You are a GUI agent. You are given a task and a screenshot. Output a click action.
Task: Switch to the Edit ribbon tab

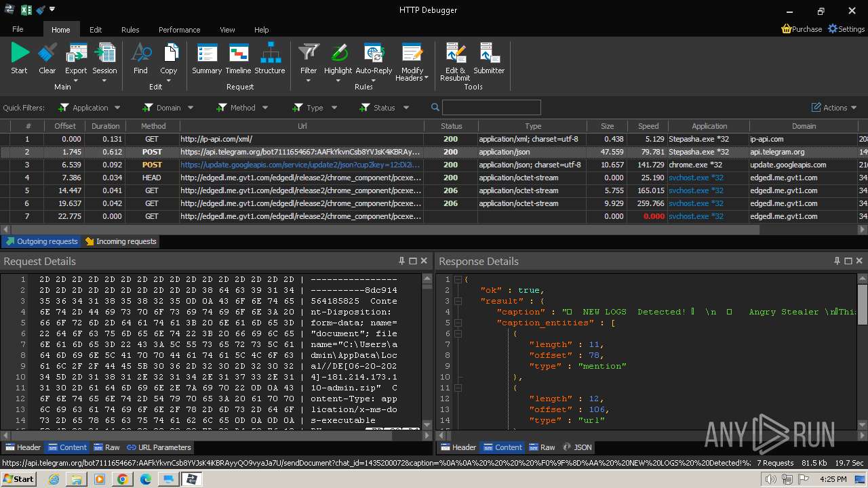(96, 29)
